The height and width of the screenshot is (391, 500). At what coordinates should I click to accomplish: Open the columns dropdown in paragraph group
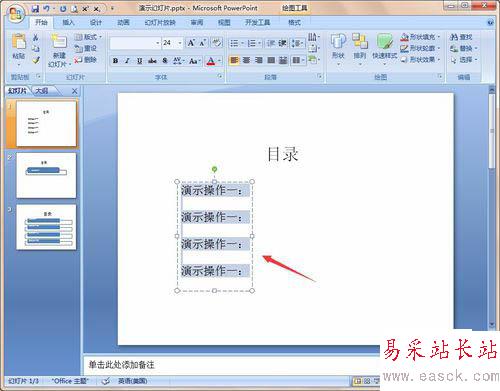point(298,60)
